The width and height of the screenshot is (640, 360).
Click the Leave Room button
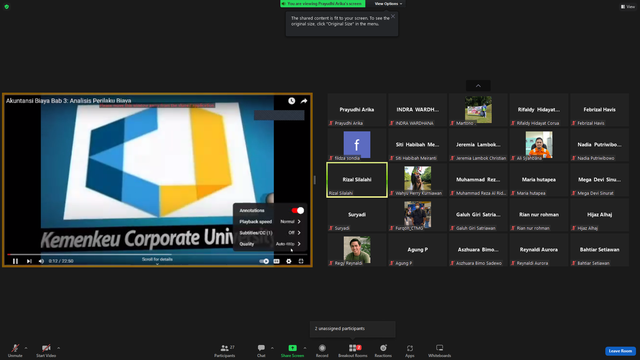click(620, 351)
